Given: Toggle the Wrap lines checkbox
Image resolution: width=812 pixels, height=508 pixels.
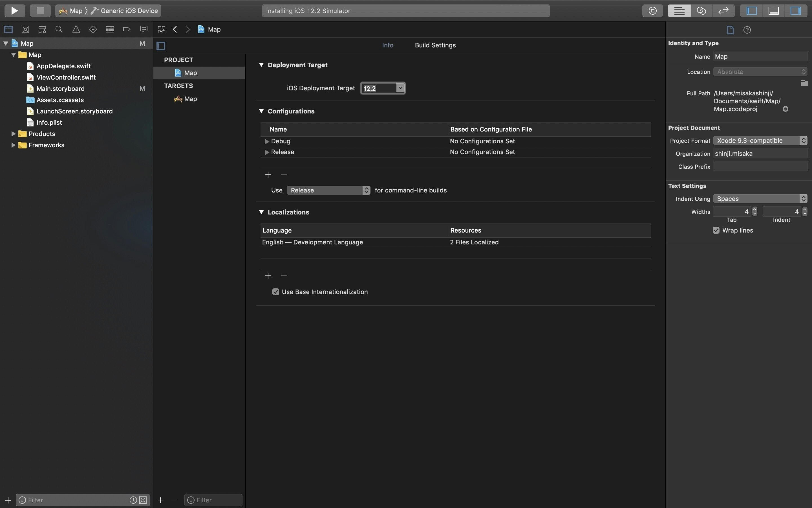Looking at the screenshot, I should click(x=716, y=230).
